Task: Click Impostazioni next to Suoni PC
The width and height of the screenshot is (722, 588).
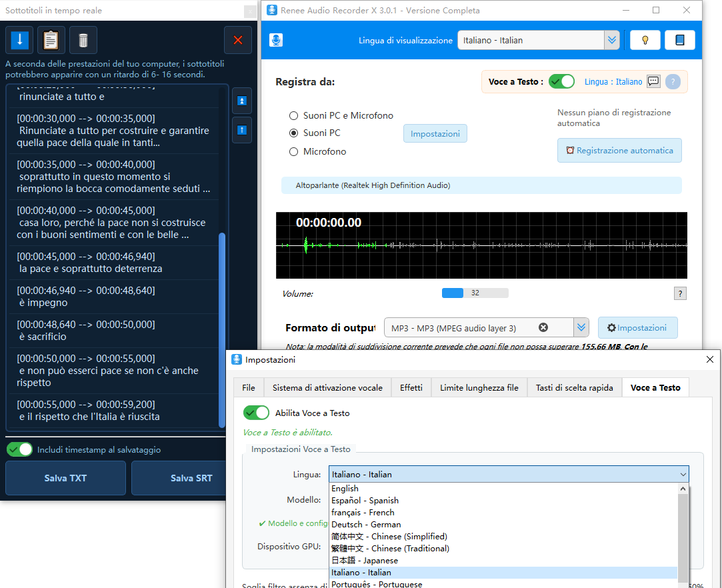Action: click(435, 133)
